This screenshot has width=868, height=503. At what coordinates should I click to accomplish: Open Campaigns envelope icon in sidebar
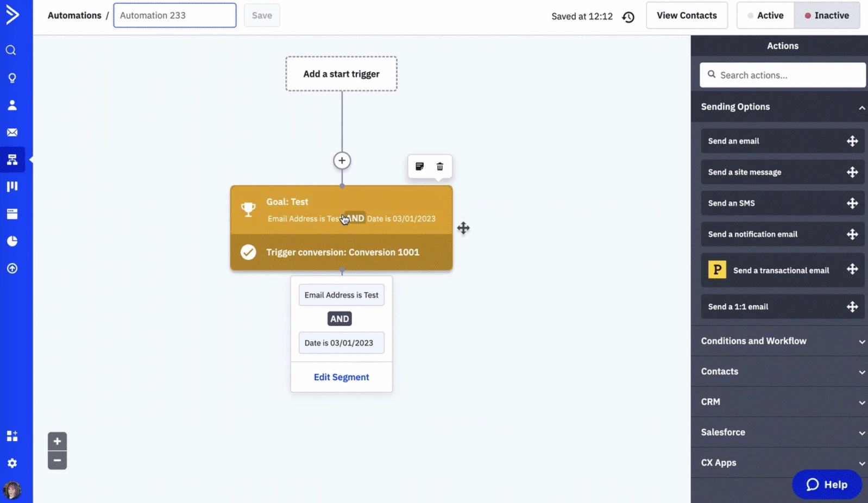click(12, 133)
